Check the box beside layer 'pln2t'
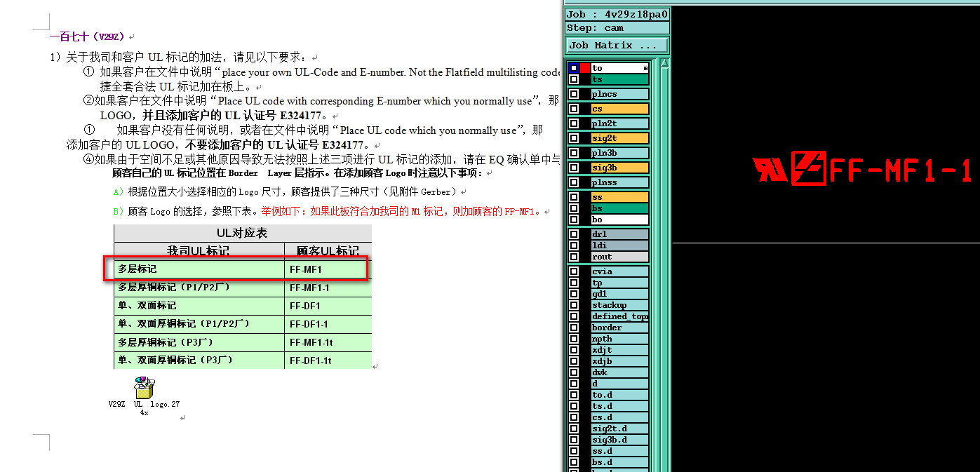 [x=574, y=123]
